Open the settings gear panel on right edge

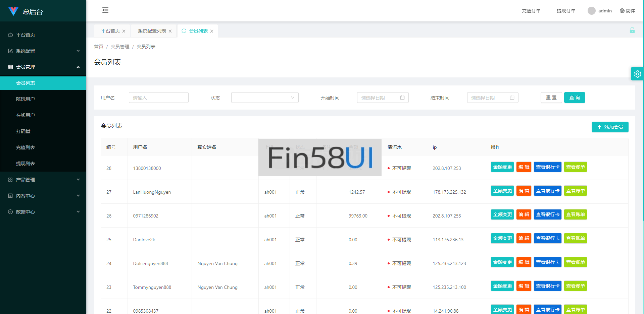coord(637,74)
